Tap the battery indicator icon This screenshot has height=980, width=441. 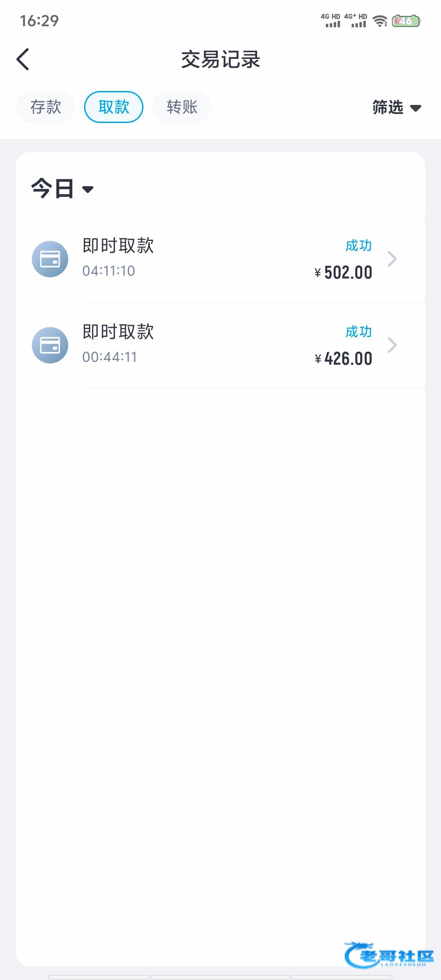click(406, 21)
